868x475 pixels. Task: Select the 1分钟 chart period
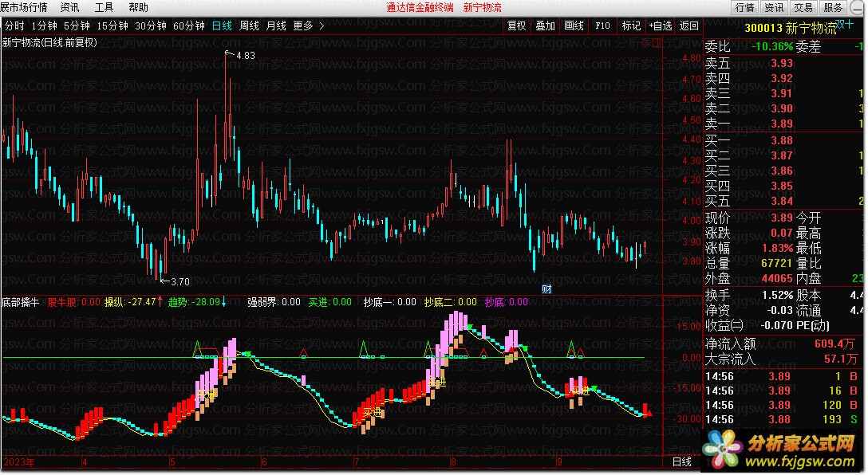(45, 26)
